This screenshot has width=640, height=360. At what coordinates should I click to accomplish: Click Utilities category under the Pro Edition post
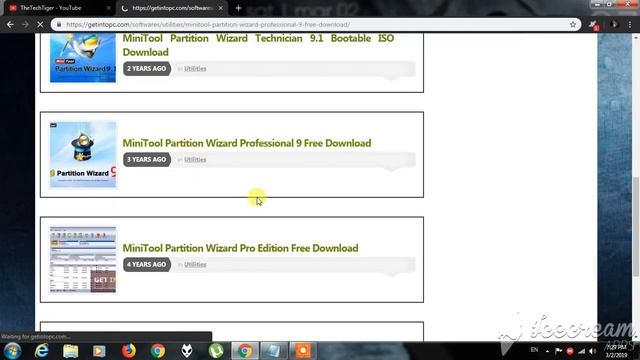coord(195,264)
